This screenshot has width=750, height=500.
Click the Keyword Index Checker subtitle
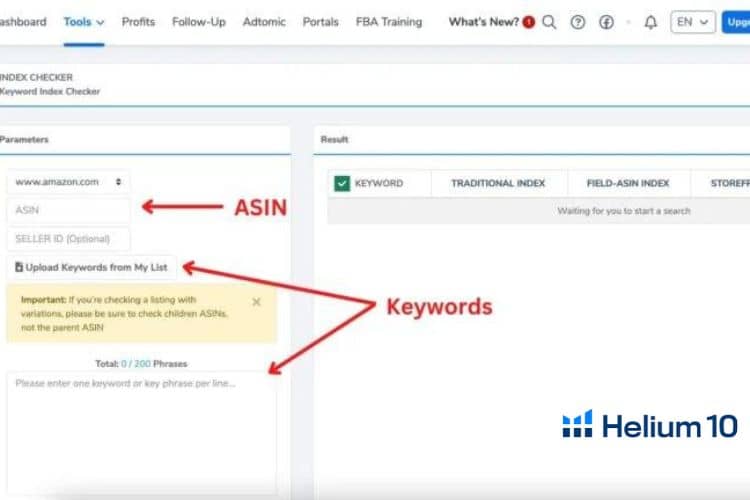pyautogui.click(x=50, y=91)
